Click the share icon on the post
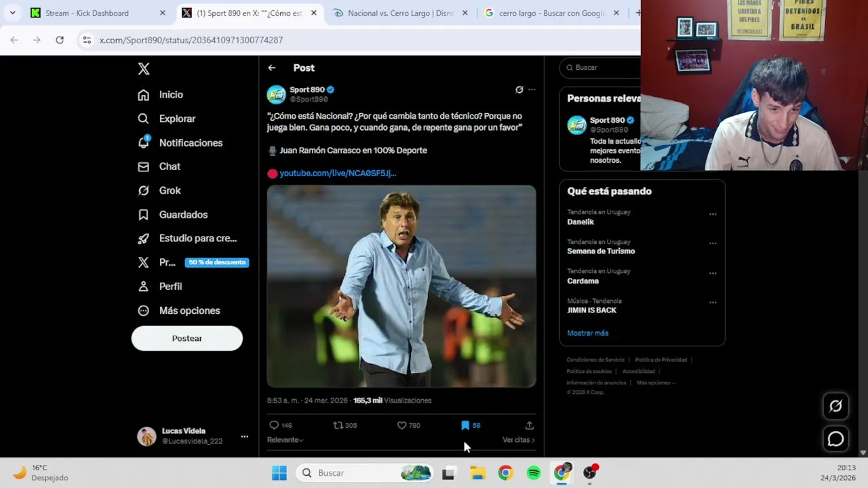 point(530,425)
